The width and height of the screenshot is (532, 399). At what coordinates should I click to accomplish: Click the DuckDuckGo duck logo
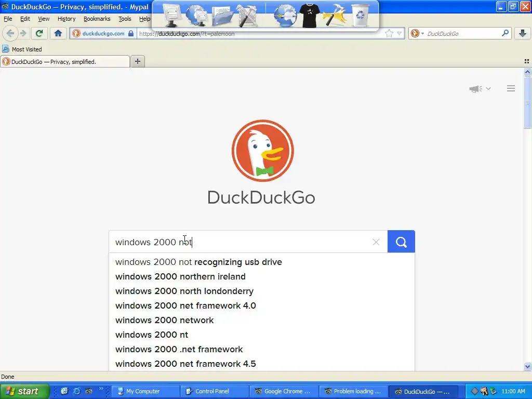(x=262, y=151)
